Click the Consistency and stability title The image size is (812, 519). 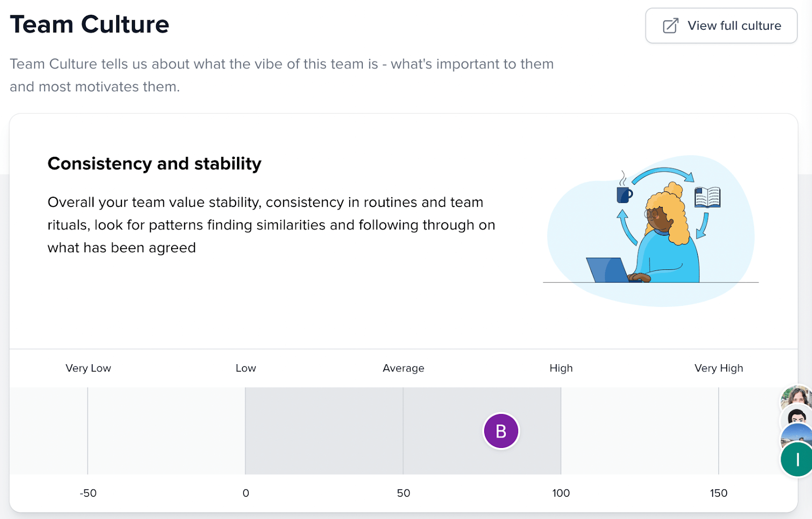coord(154,164)
